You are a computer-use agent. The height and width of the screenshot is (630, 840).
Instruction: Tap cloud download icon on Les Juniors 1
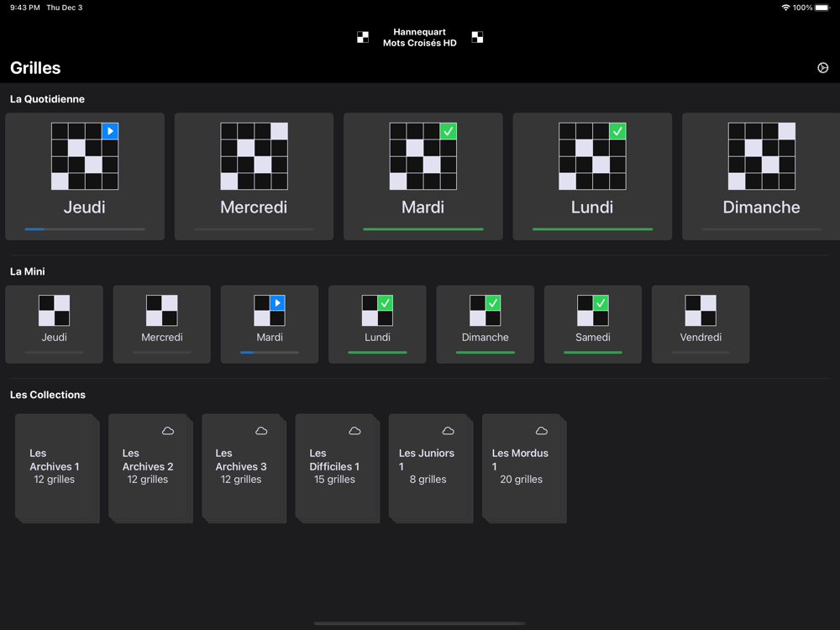tap(449, 431)
